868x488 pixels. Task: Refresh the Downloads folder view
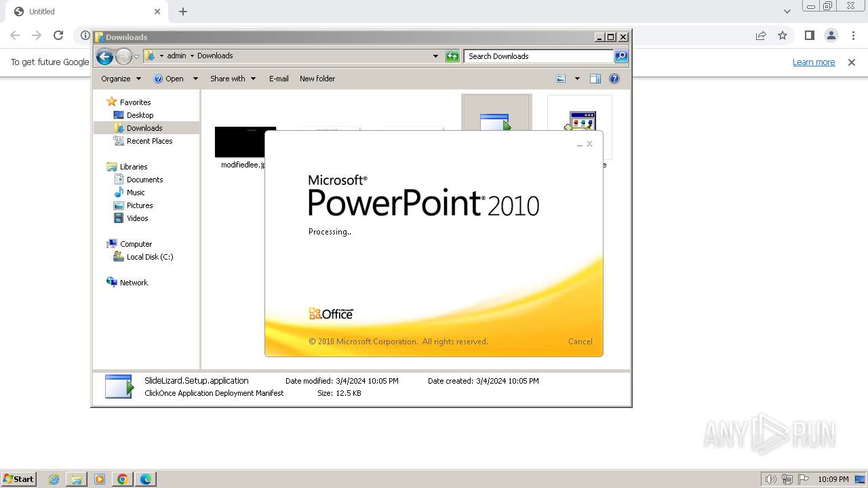[452, 56]
